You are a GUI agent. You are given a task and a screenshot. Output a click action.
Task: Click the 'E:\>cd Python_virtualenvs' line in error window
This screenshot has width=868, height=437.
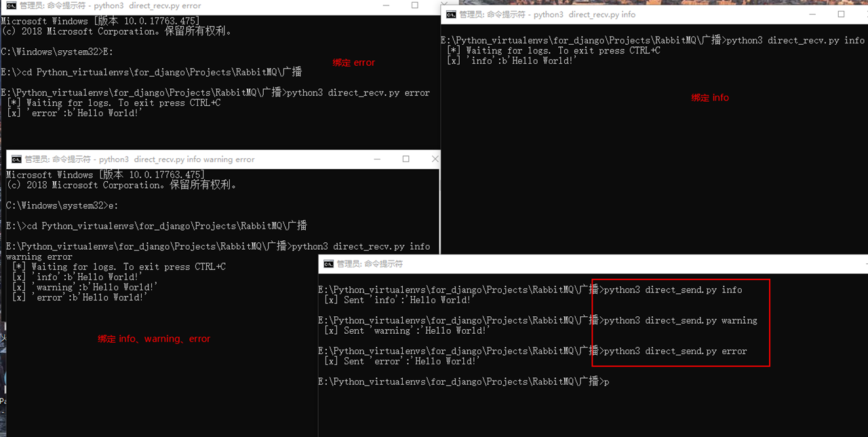[x=152, y=72]
